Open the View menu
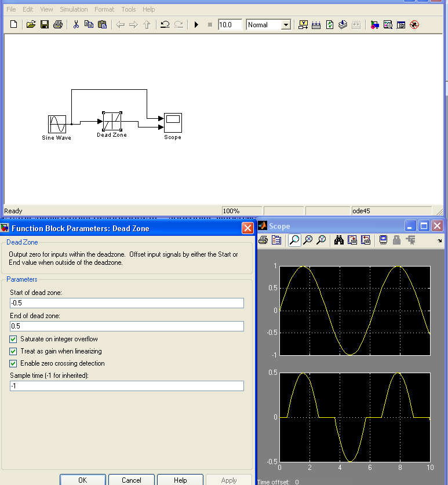Screen dimensions: 448x485 (46, 9)
